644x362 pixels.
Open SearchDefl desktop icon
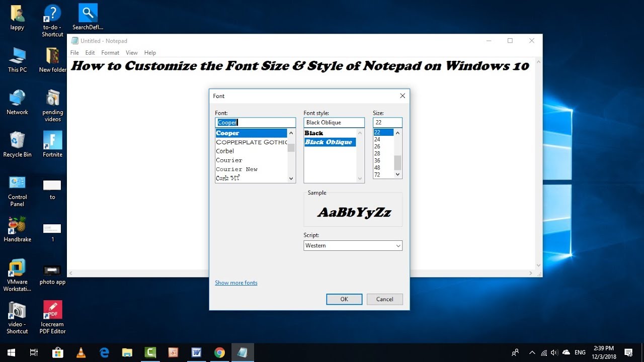[88, 18]
